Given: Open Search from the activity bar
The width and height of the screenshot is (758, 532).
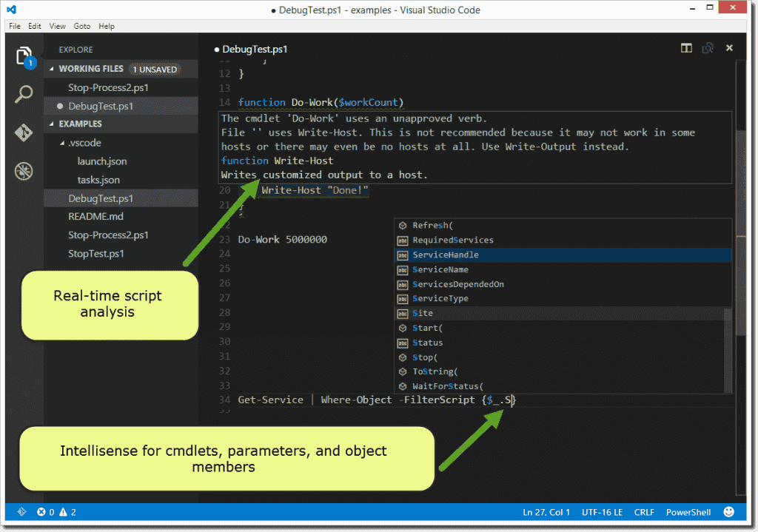Looking at the screenshot, I should (x=24, y=94).
